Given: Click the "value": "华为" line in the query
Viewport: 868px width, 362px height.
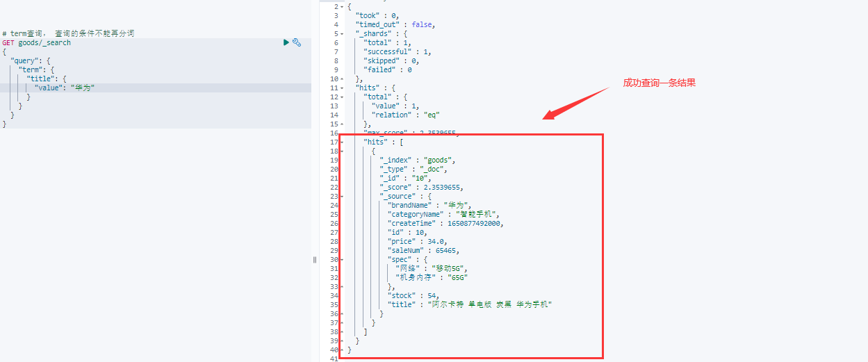Looking at the screenshot, I should point(65,88).
